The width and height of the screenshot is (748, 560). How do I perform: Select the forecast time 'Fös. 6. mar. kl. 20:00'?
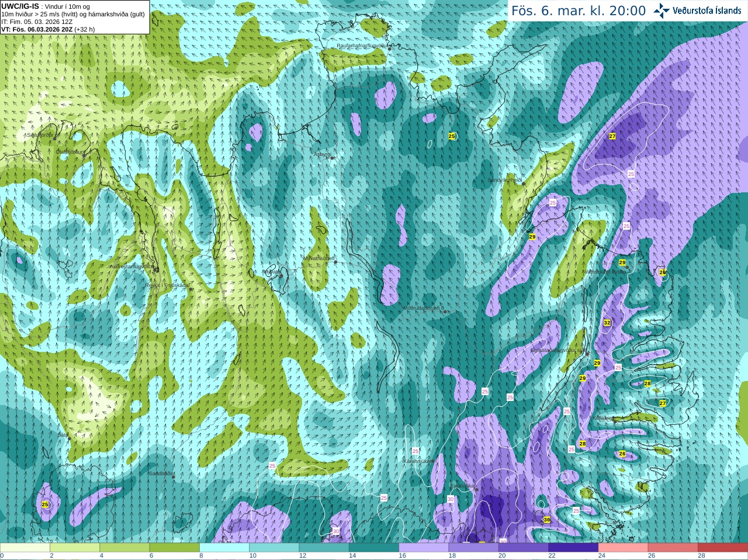[579, 11]
